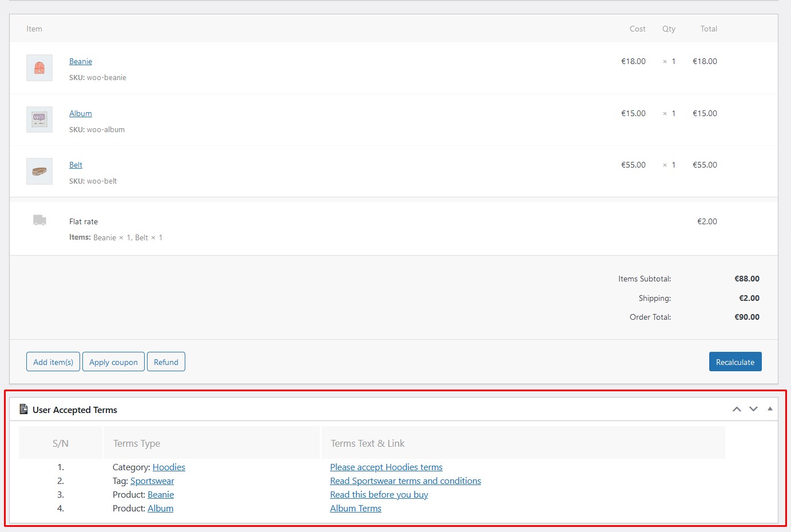
Task: Click the Order Total value €90.00
Action: pos(747,317)
